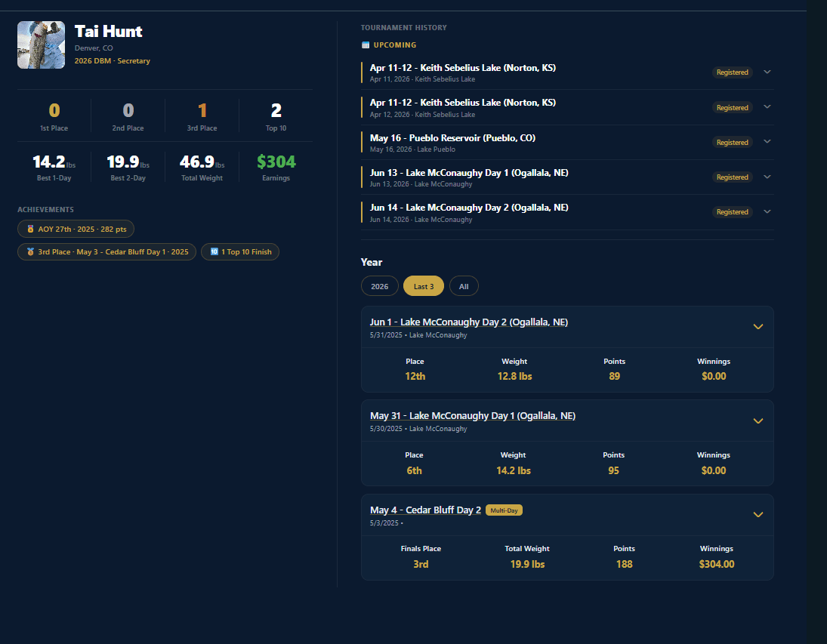Click the 1st Place trophy stat

pyautogui.click(x=54, y=116)
